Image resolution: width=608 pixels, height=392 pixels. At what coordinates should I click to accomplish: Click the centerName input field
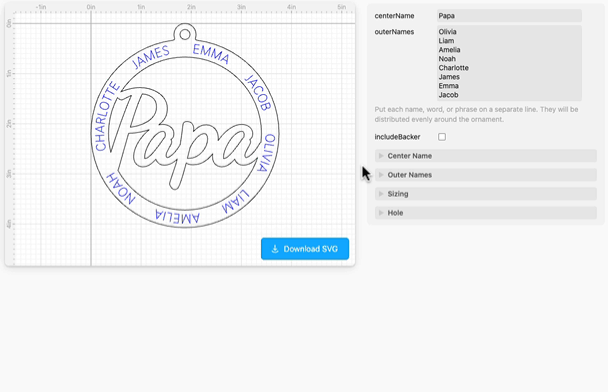click(509, 16)
